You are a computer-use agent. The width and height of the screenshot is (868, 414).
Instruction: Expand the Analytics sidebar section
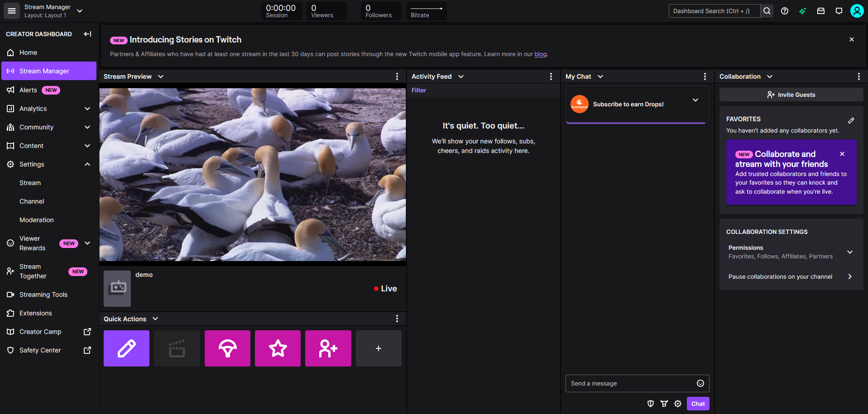[87, 109]
